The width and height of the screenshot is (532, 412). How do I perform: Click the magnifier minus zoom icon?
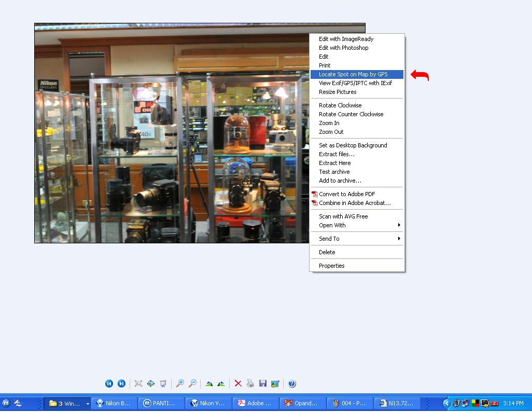[x=192, y=383]
